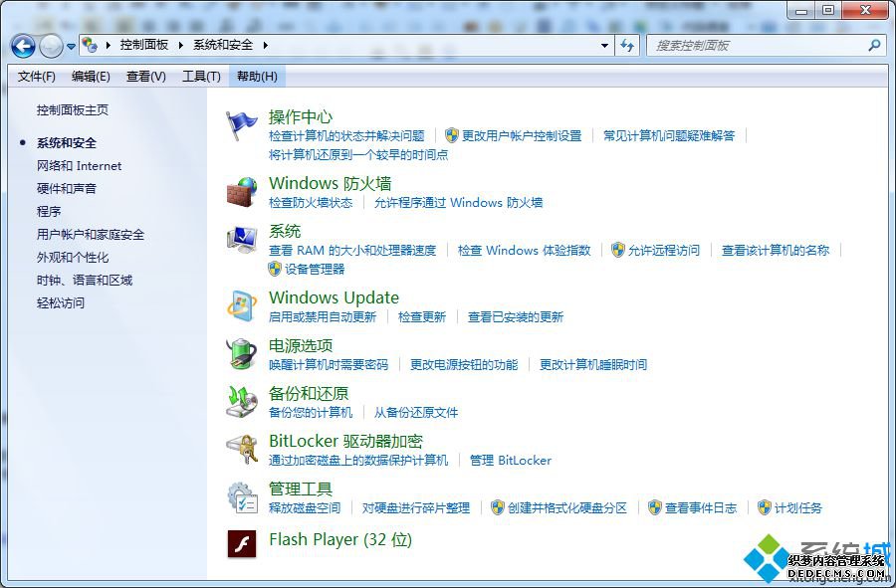Click the refresh button beside address bar
Image resolution: width=896 pixels, height=588 pixels.
[x=628, y=45]
